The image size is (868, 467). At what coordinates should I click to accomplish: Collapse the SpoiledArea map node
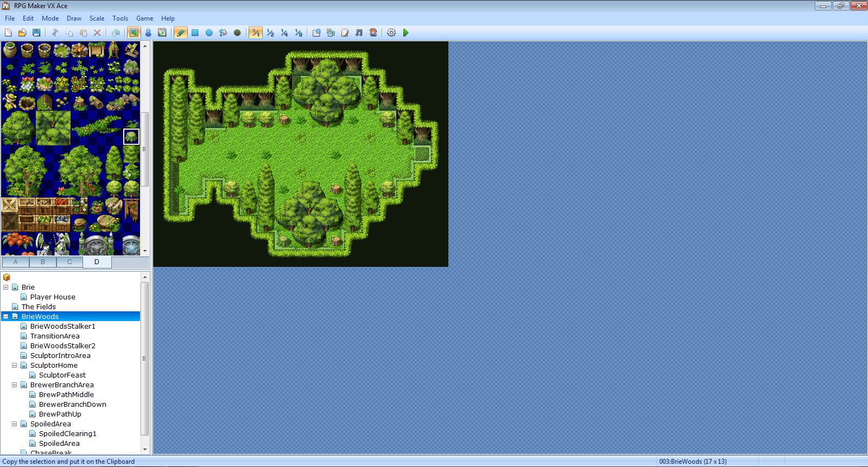tap(15, 424)
